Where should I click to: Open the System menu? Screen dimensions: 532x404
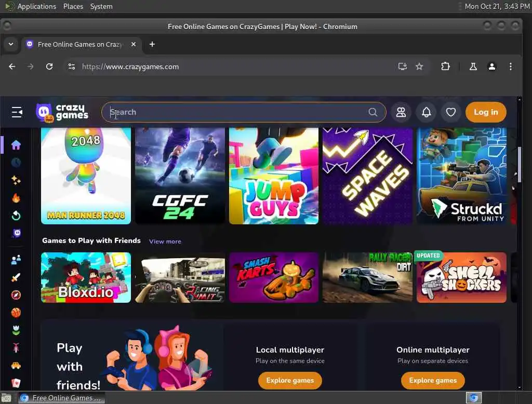[x=101, y=6]
